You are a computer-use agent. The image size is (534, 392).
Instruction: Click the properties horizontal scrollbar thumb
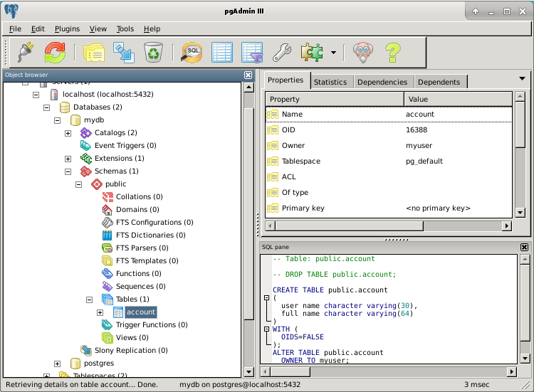(350, 226)
